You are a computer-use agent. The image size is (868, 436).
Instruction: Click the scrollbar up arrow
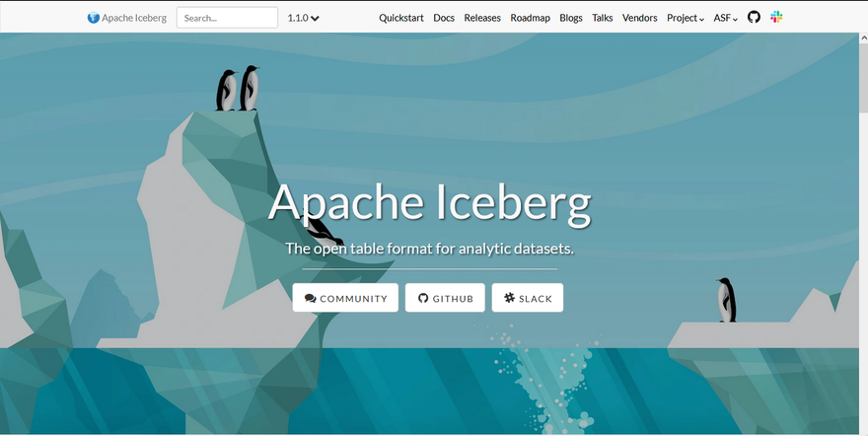point(863,38)
